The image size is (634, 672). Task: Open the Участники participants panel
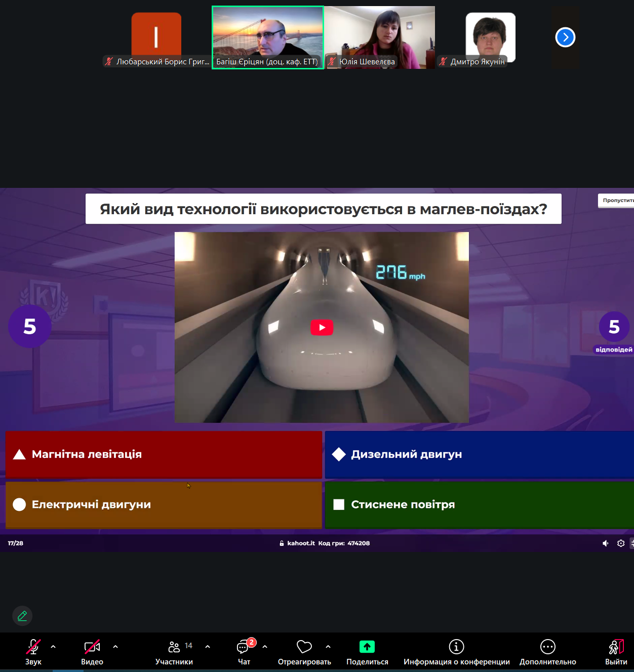tap(174, 652)
